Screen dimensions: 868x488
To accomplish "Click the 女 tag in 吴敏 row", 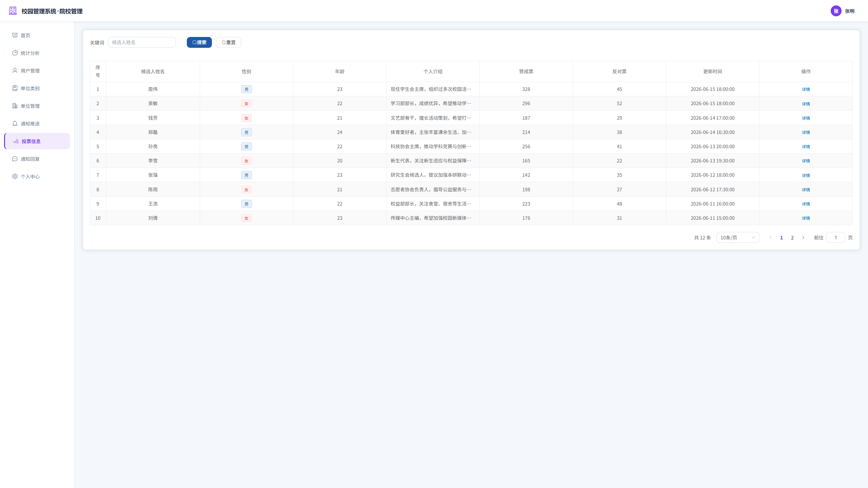I will click(246, 103).
